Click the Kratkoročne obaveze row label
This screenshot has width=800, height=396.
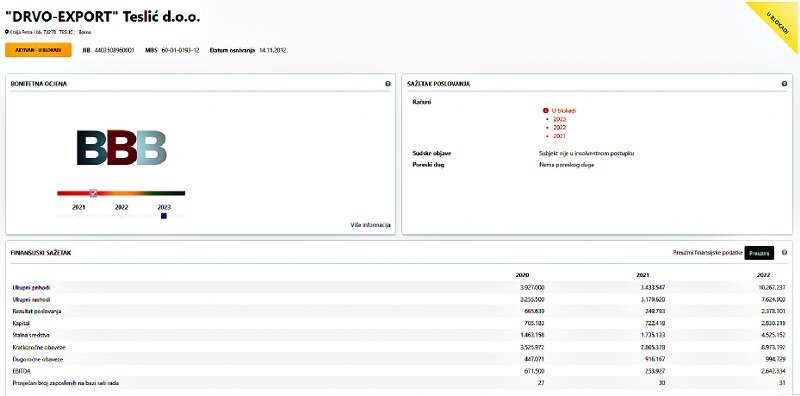39,348
